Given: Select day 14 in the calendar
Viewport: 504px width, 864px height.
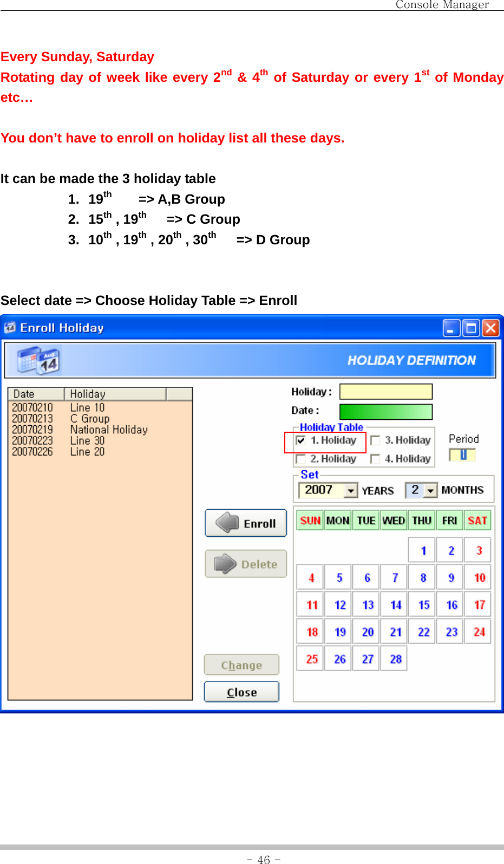Looking at the screenshot, I should click(394, 604).
